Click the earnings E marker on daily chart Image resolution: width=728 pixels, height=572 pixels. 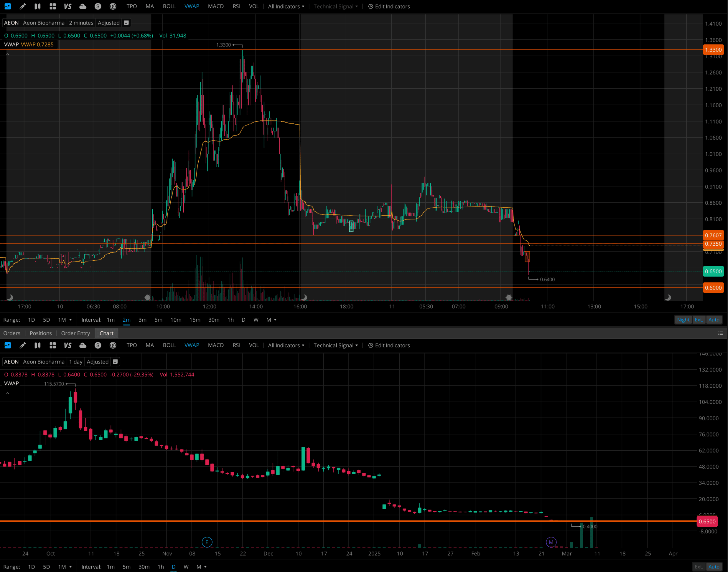click(207, 542)
